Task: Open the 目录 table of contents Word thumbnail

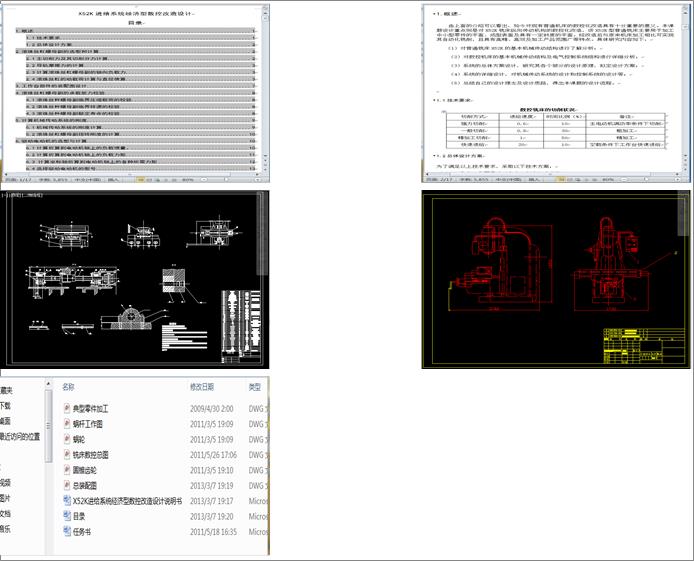Action: (x=135, y=93)
